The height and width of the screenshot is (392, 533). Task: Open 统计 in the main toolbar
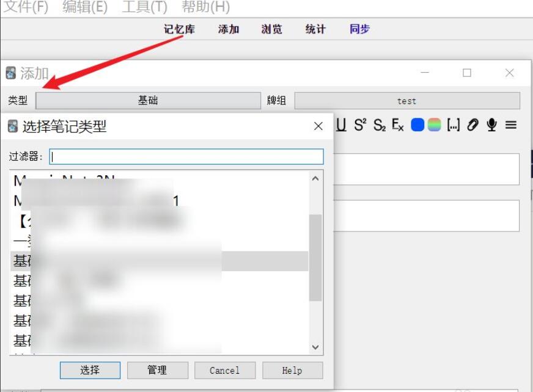tap(315, 29)
